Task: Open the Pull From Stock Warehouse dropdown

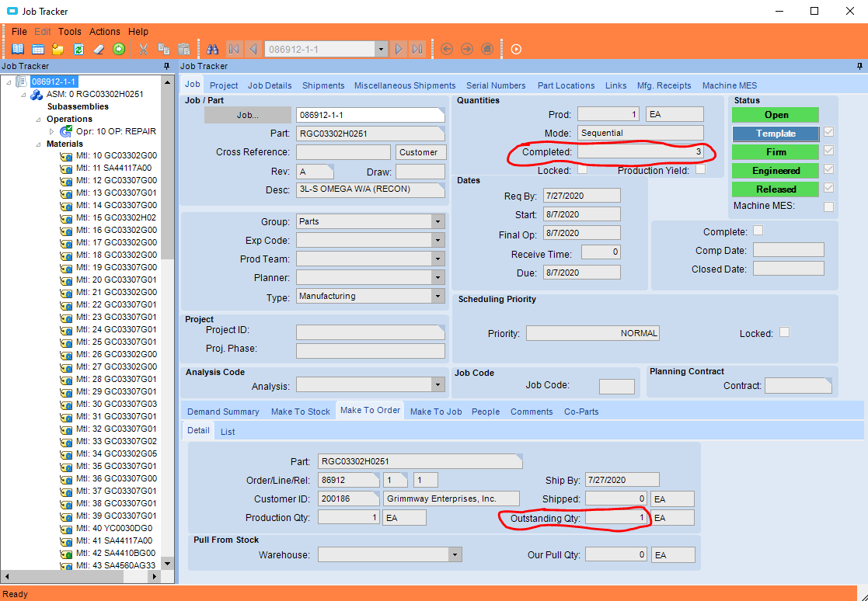Action: click(455, 554)
